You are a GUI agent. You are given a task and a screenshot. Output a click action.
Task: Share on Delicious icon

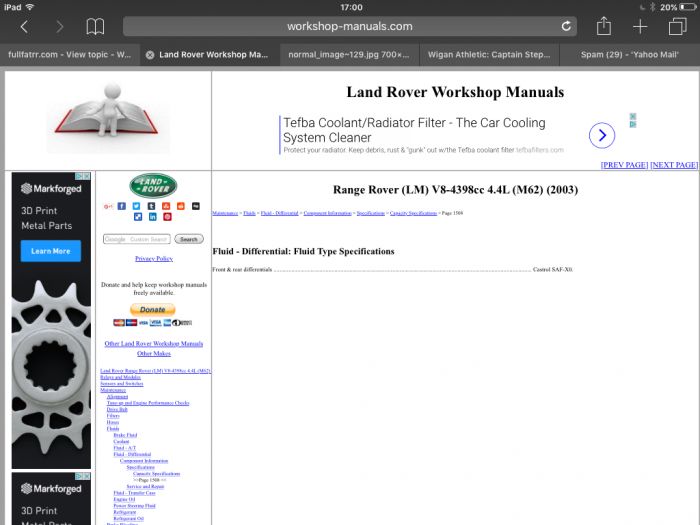click(x=138, y=217)
